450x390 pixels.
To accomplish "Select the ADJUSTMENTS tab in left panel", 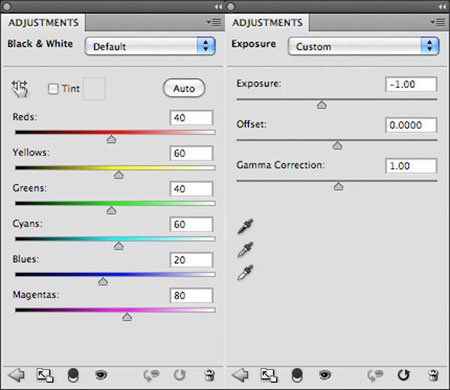I will [43, 23].
